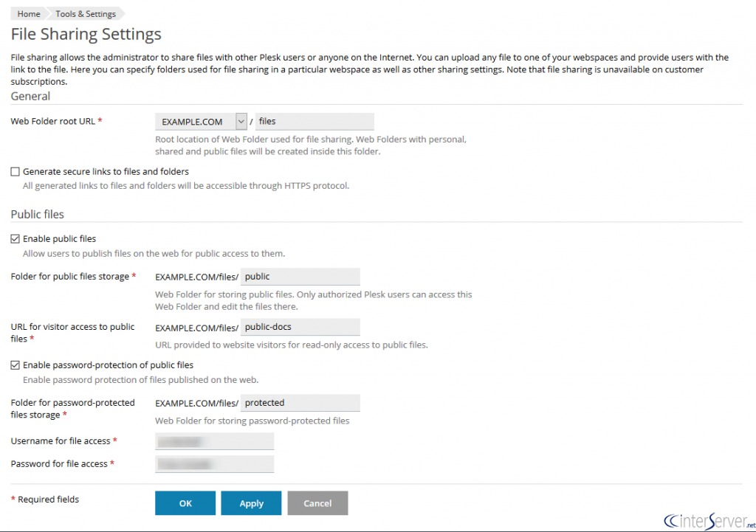Viewport: 756px width, 532px height.
Task: Click the Web Folder root 'files' field
Action: pyautogui.click(x=315, y=122)
